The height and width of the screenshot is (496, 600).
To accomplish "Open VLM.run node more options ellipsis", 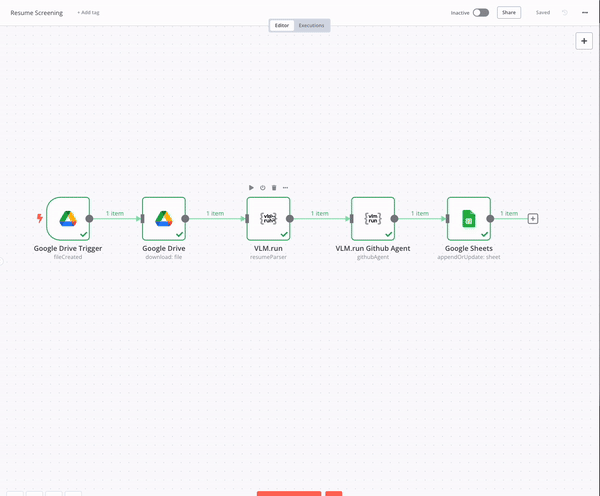I will (x=285, y=188).
